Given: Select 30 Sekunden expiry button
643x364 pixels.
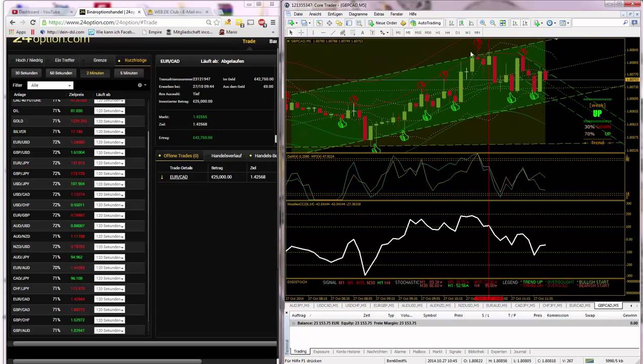Looking at the screenshot, I should point(26,73).
